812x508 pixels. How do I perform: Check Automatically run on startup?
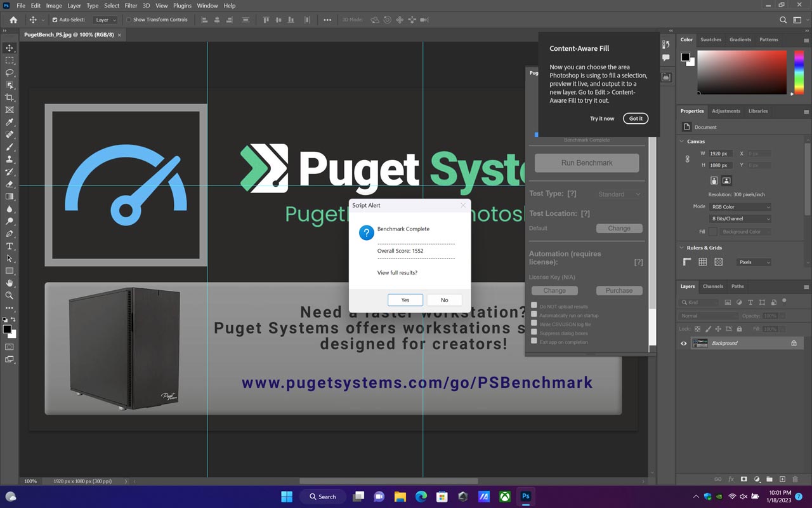point(534,314)
